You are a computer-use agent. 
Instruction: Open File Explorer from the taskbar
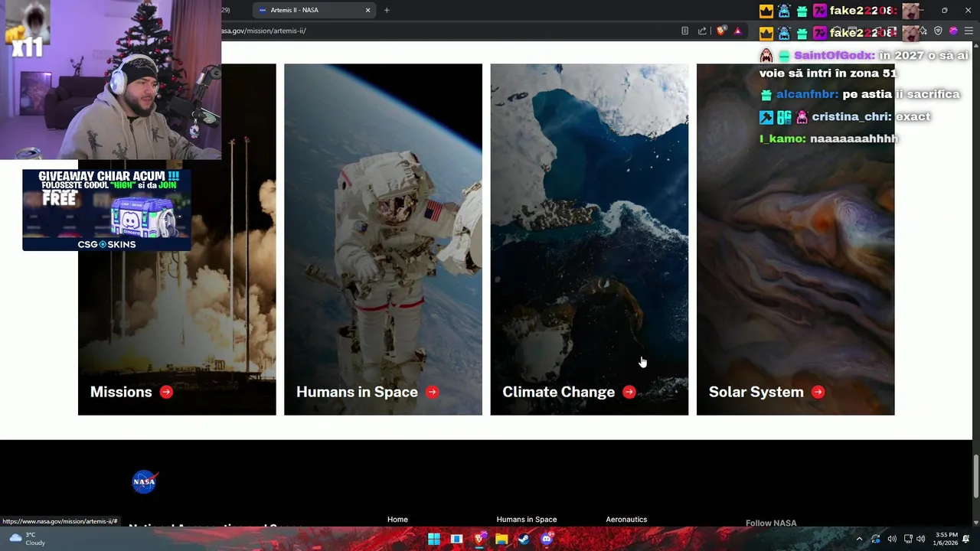click(501, 539)
